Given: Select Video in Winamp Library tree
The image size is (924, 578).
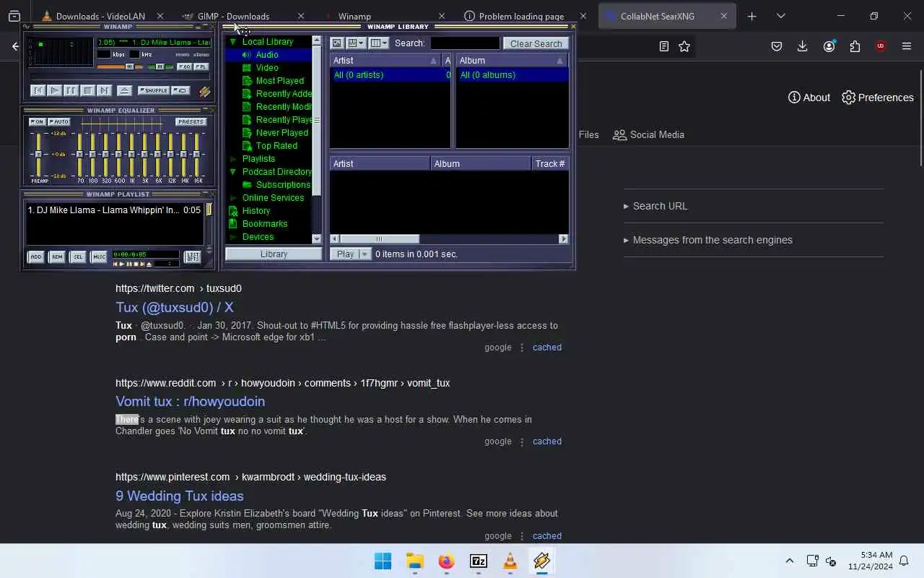Looking at the screenshot, I should coord(266,68).
